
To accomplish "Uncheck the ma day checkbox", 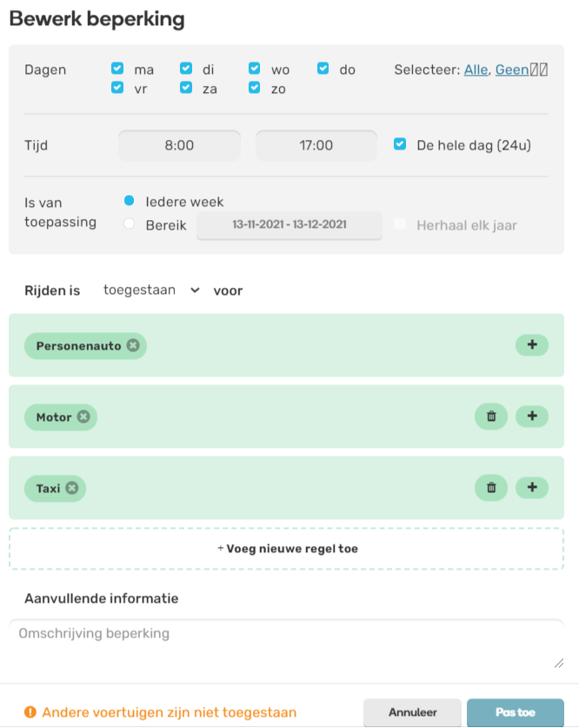I will 117,68.
